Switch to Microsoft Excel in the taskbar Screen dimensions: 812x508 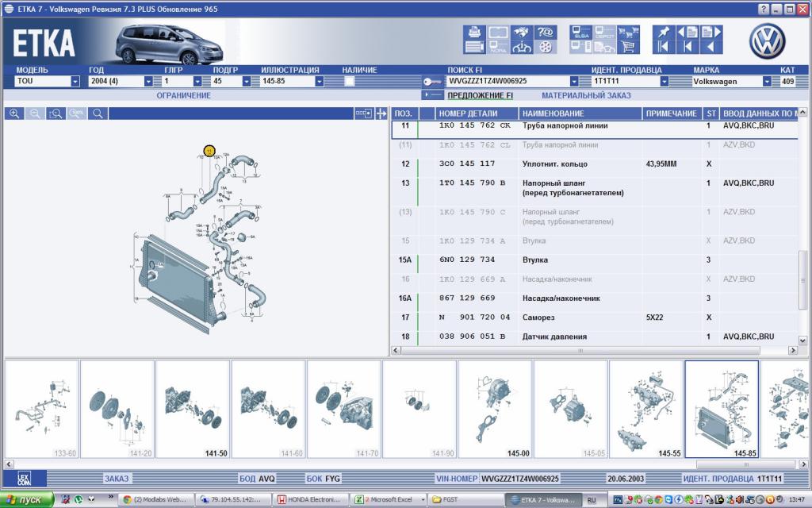click(389, 500)
